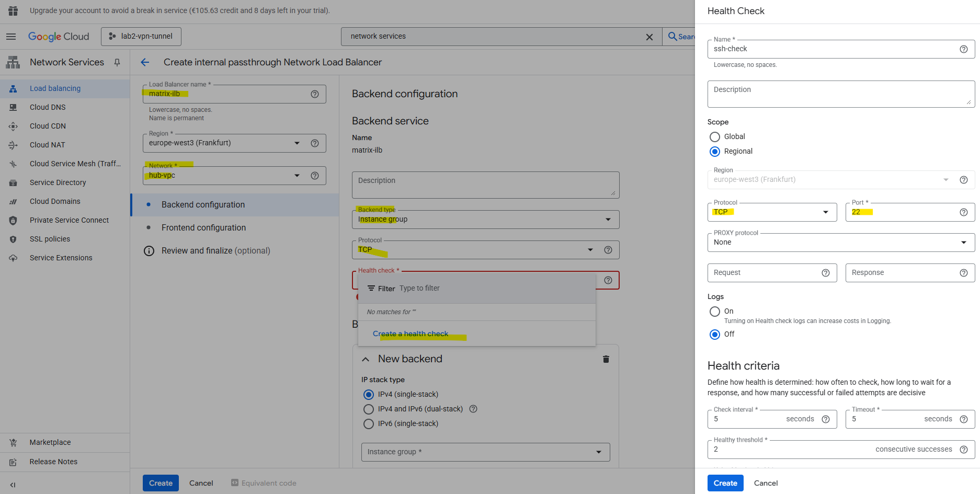Select the Global scope radio button
The height and width of the screenshot is (494, 980).
click(x=714, y=137)
